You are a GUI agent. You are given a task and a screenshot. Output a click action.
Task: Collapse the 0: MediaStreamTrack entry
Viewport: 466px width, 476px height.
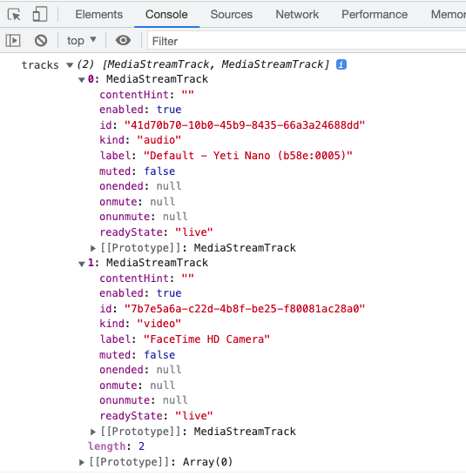tap(81, 80)
